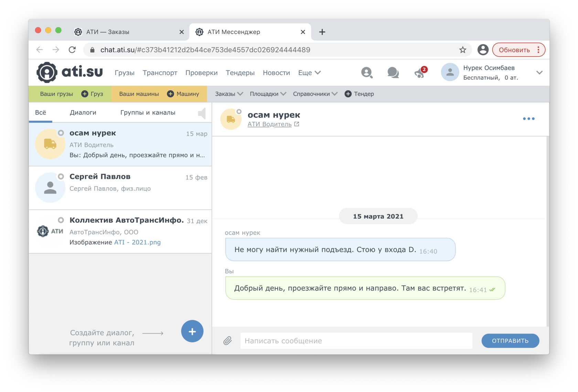
Task: Expand the Заказы dropdown
Action: [x=229, y=94]
